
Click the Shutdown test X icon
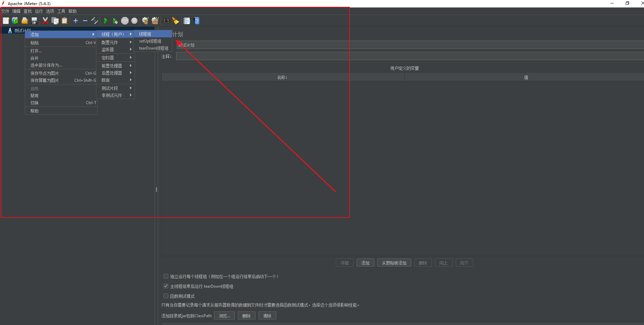134,21
